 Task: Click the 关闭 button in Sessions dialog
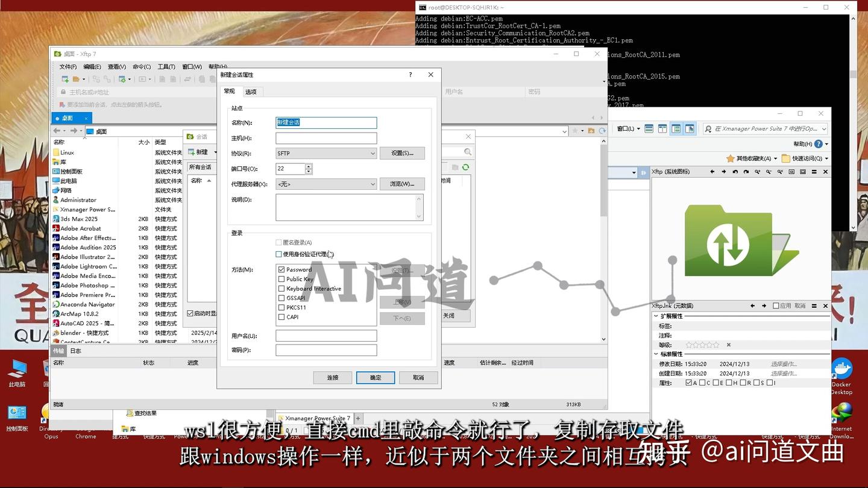[449, 316]
